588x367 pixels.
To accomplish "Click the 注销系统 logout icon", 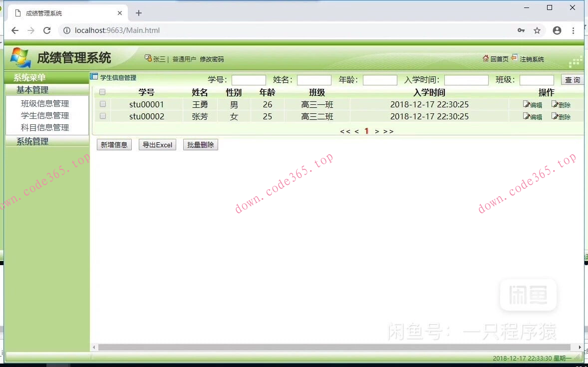I will (x=515, y=58).
